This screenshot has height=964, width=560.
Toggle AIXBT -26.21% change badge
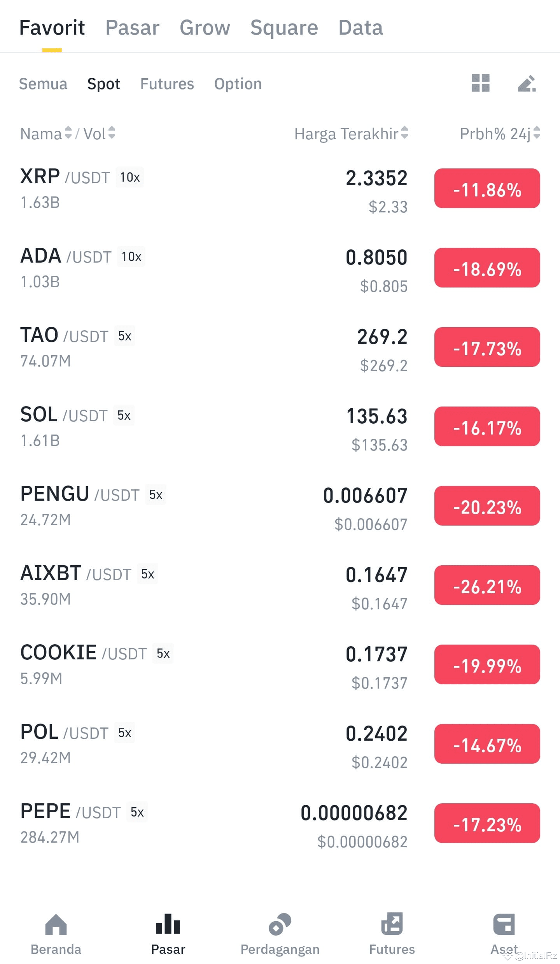tap(487, 585)
